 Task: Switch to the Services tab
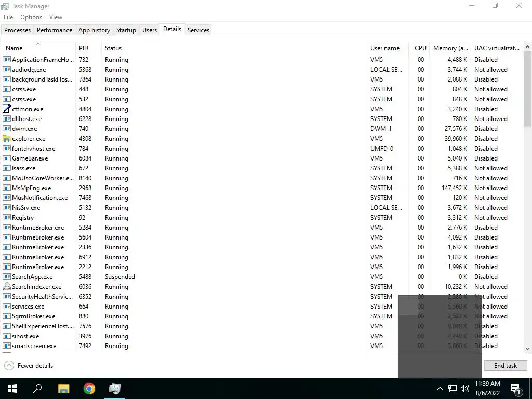(x=198, y=30)
